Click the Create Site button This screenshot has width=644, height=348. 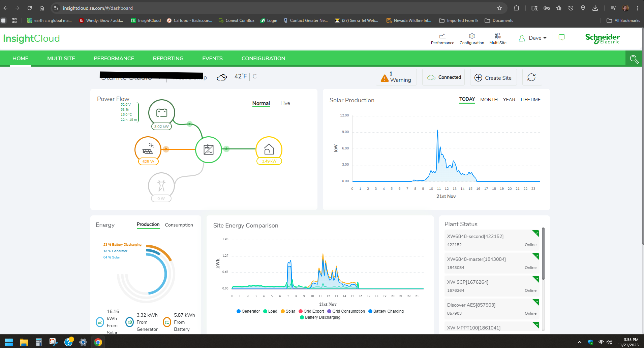pos(493,77)
